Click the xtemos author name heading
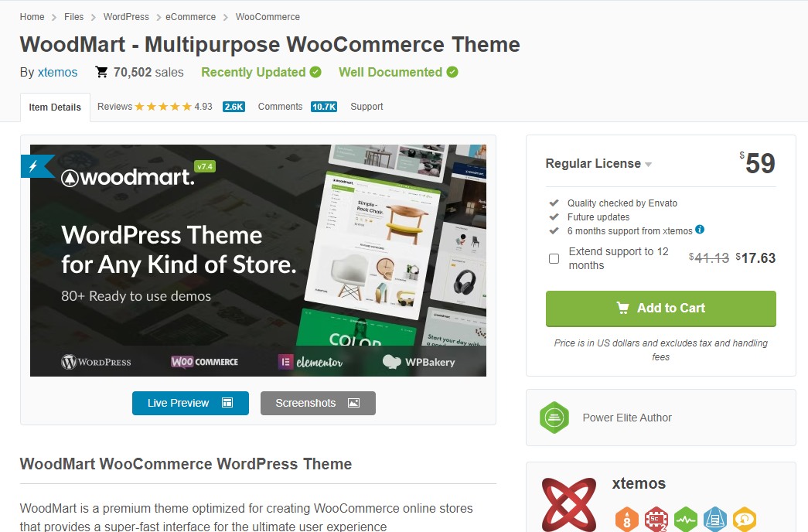The height and width of the screenshot is (532, 808). point(639,483)
